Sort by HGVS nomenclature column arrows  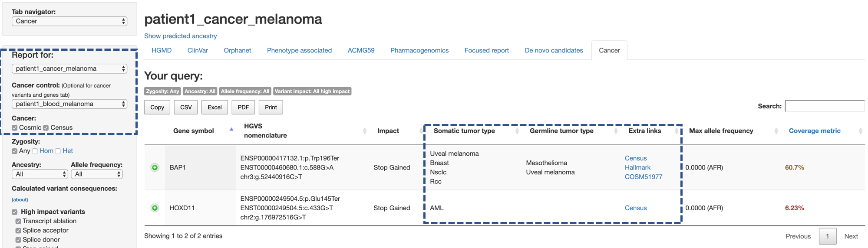[x=365, y=131]
